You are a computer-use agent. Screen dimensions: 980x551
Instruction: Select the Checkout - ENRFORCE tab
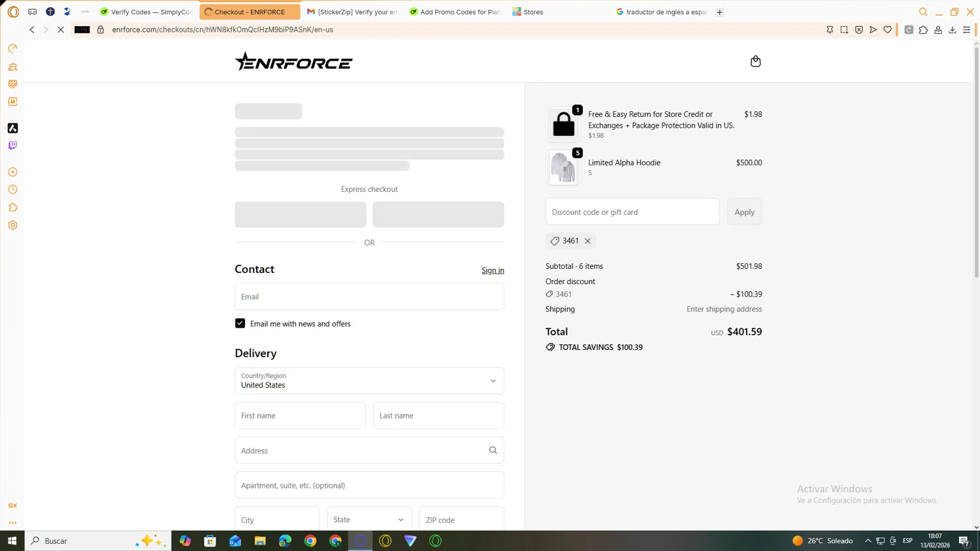point(250,12)
